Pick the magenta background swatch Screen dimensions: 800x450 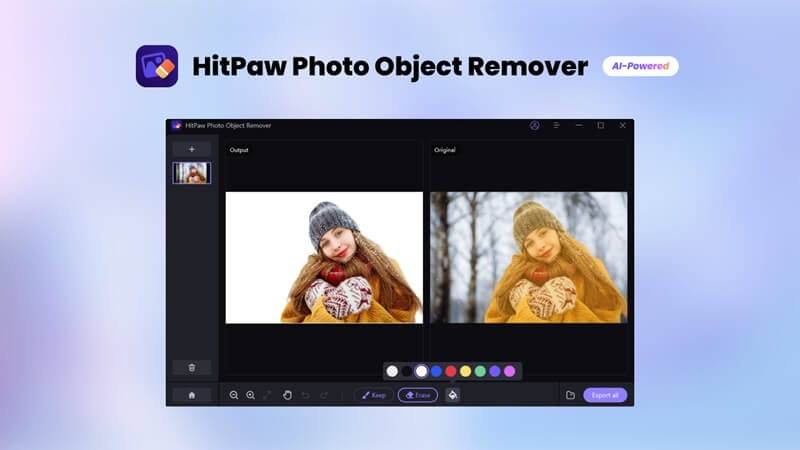pos(510,371)
